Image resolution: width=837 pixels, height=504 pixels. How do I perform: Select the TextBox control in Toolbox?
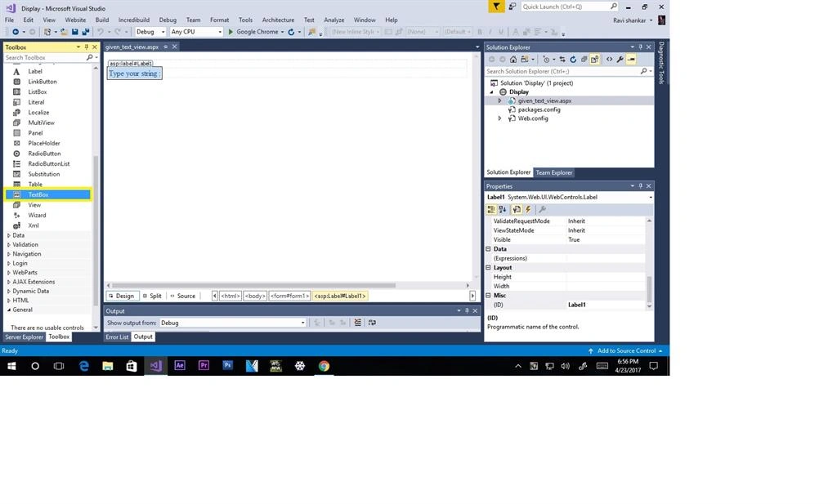click(48, 194)
